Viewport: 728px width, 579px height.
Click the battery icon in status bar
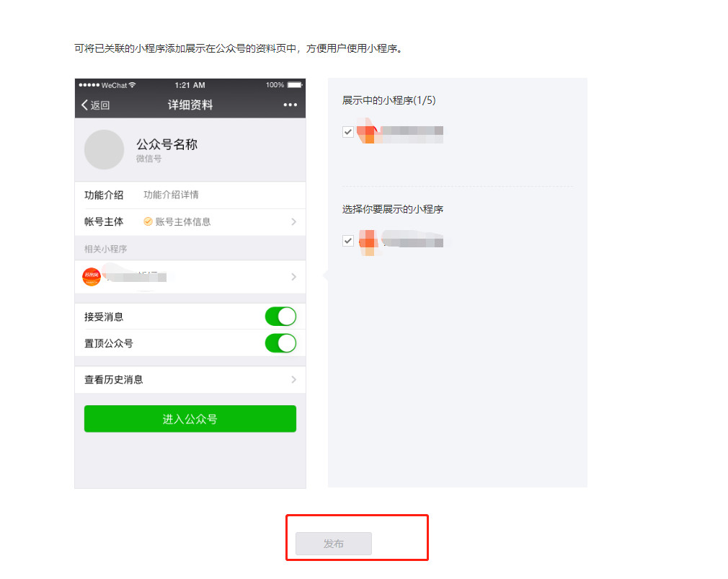[296, 85]
